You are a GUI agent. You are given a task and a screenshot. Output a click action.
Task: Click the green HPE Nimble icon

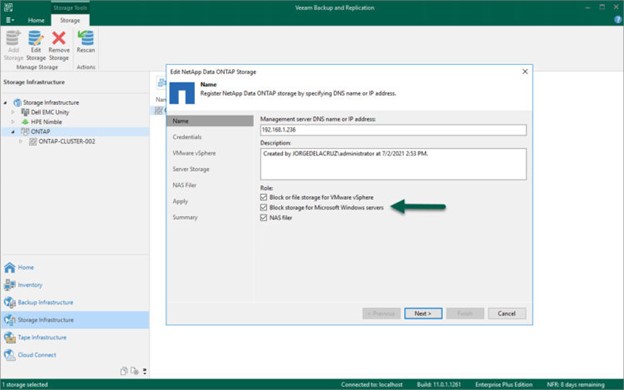tap(25, 122)
